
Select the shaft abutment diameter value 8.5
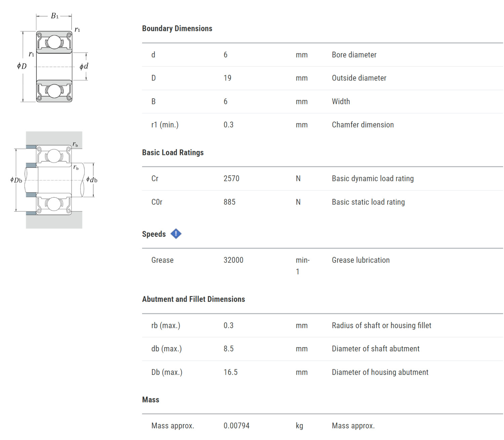[228, 349]
